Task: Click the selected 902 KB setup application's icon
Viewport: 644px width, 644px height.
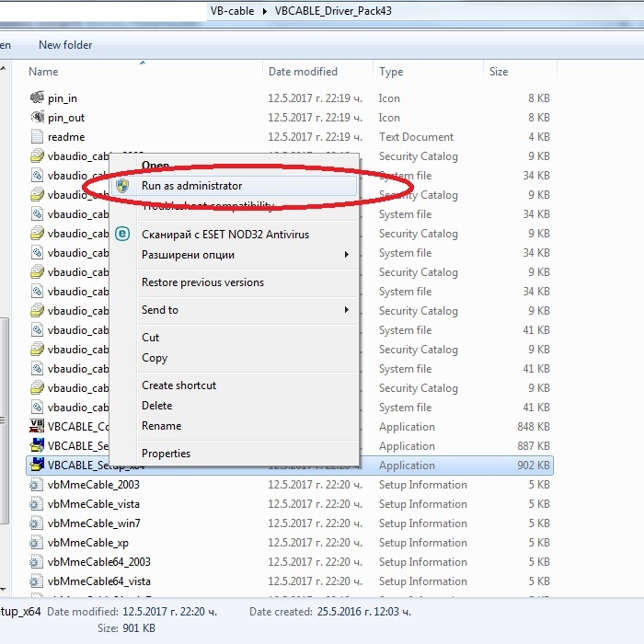Action: 37,465
